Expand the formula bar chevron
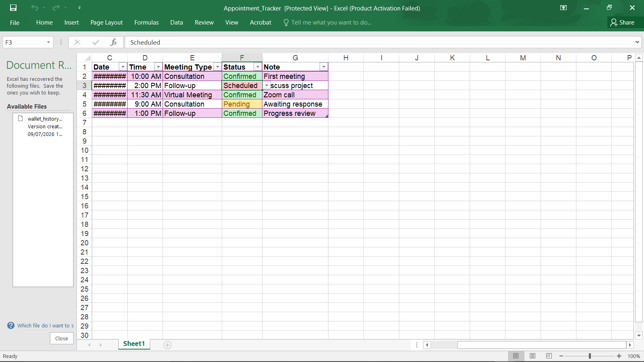 click(637, 42)
